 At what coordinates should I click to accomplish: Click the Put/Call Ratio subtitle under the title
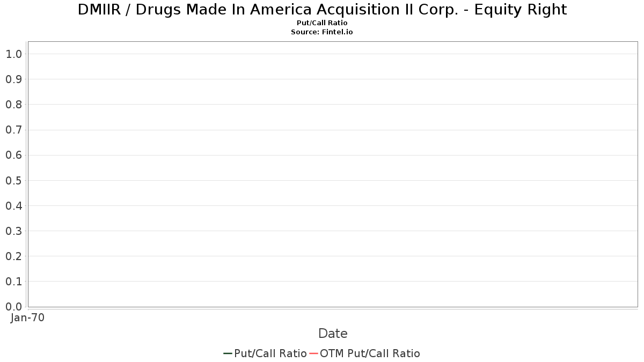pos(322,23)
